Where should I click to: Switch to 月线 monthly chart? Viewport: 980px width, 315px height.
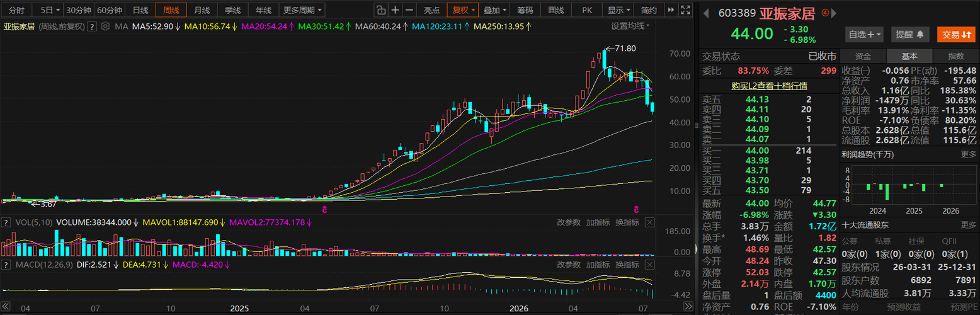pos(202,10)
